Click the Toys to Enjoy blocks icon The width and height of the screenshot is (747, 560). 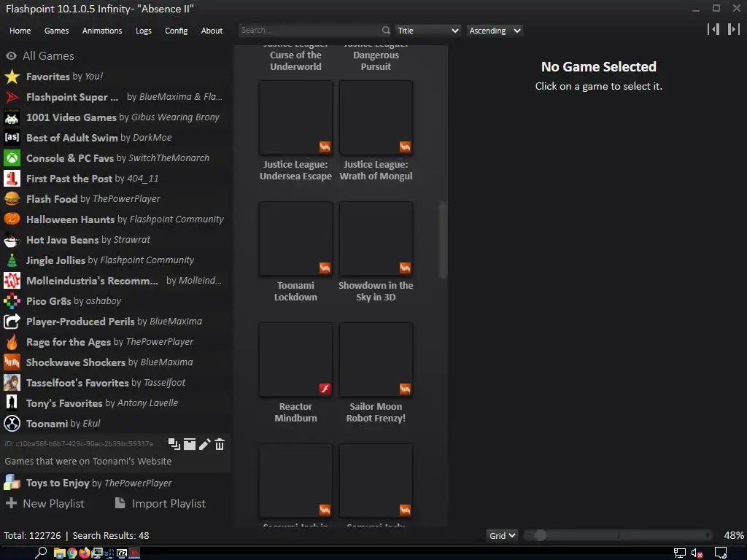[12, 483]
